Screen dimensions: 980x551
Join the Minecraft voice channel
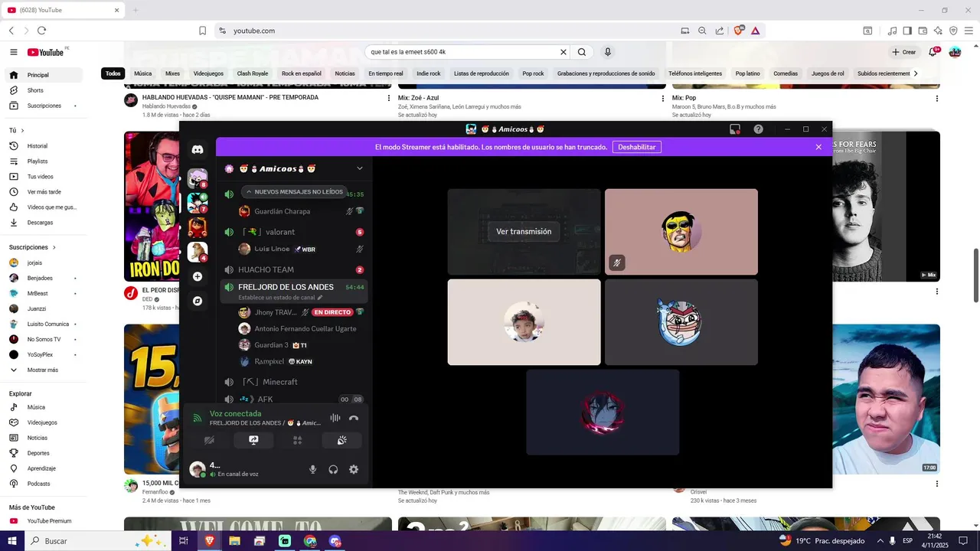tap(296, 382)
